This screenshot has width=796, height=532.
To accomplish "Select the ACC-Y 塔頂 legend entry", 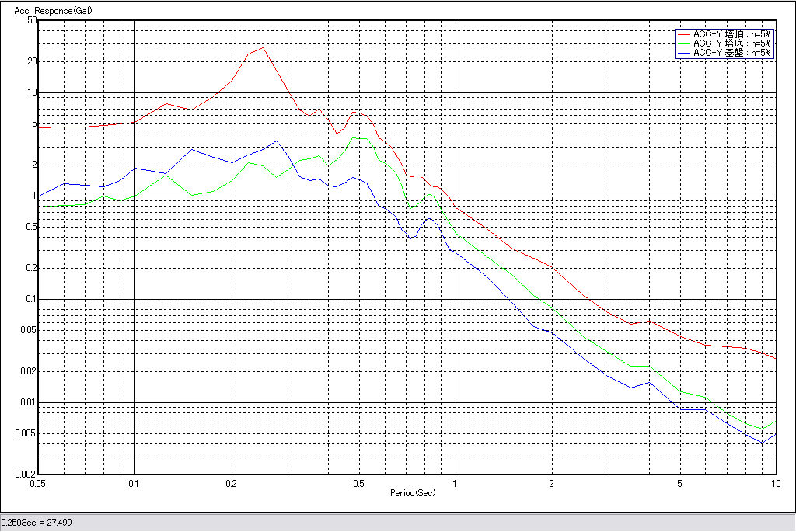I will coord(731,34).
